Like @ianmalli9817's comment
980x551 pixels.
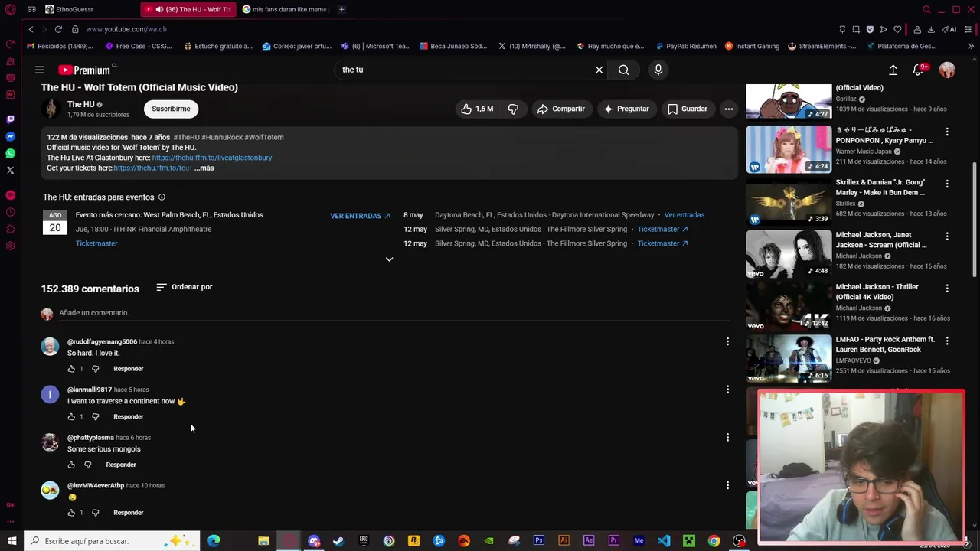(71, 417)
